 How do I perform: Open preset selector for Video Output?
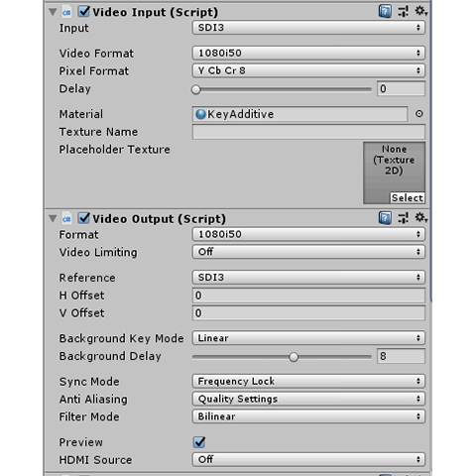404,218
